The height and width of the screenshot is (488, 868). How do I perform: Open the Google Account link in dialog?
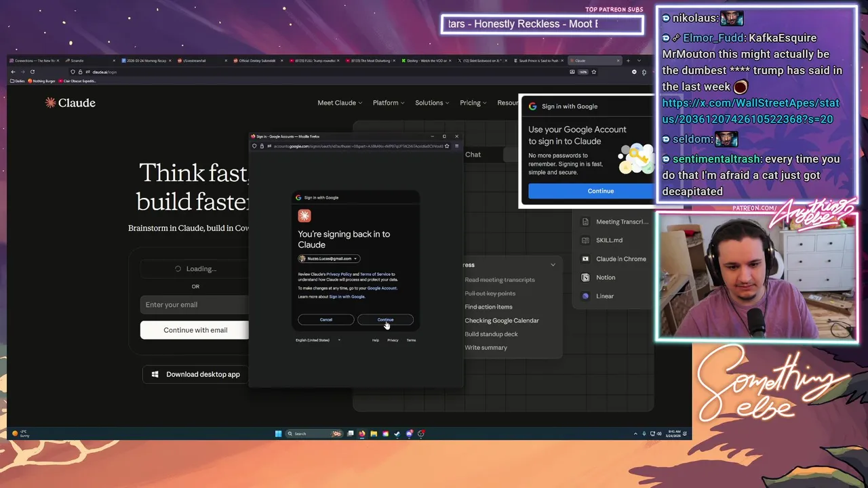[x=382, y=288]
